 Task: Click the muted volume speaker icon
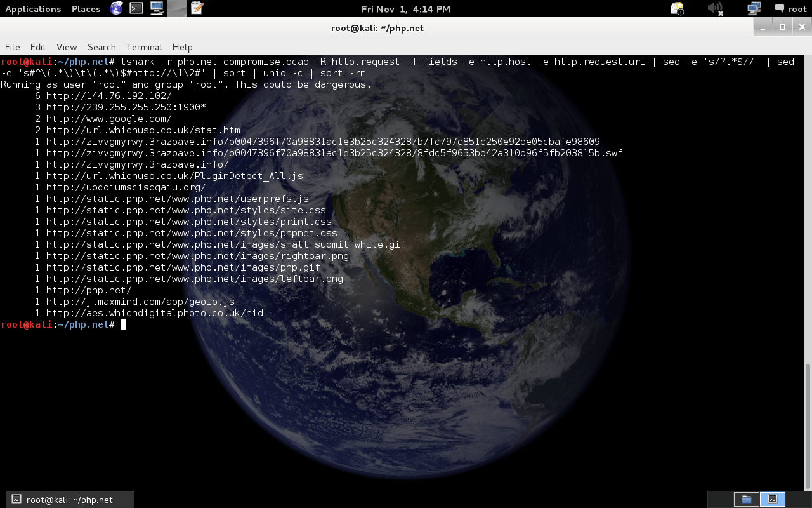[x=716, y=8]
